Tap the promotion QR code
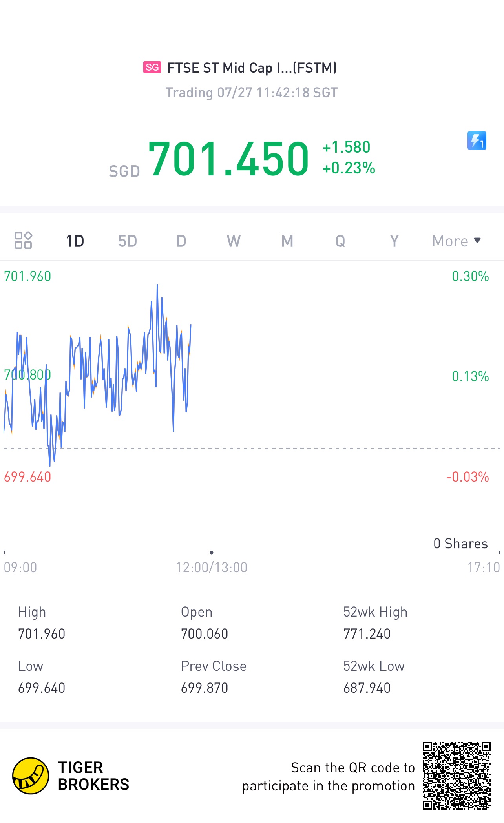Image resolution: width=504 pixels, height=823 pixels. tap(457, 776)
